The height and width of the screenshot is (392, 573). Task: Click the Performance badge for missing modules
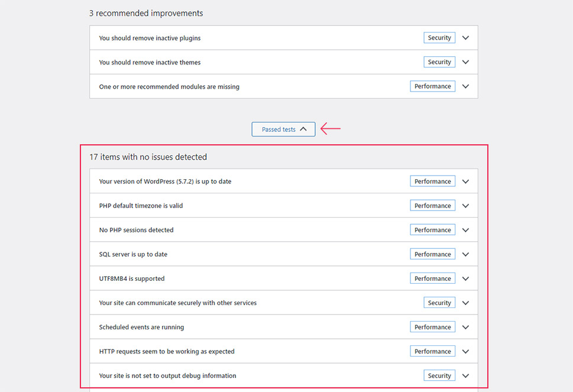point(433,86)
